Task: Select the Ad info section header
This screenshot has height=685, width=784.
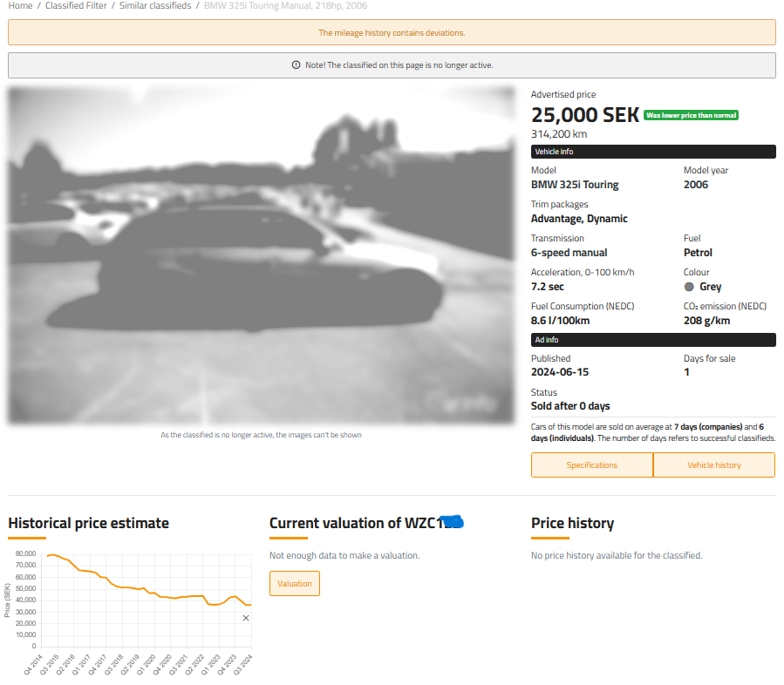Action: click(x=652, y=340)
